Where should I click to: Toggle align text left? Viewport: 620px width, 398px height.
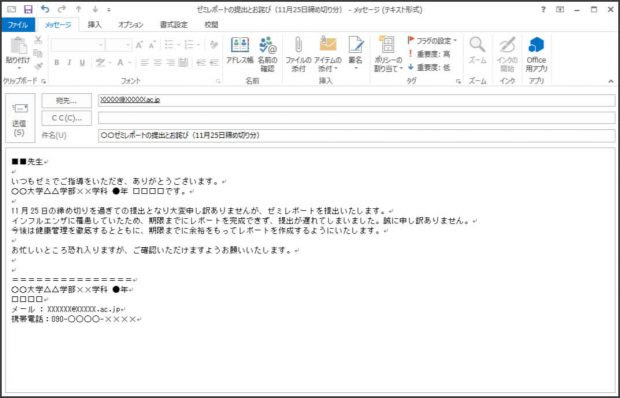pyautogui.click(x=145, y=62)
